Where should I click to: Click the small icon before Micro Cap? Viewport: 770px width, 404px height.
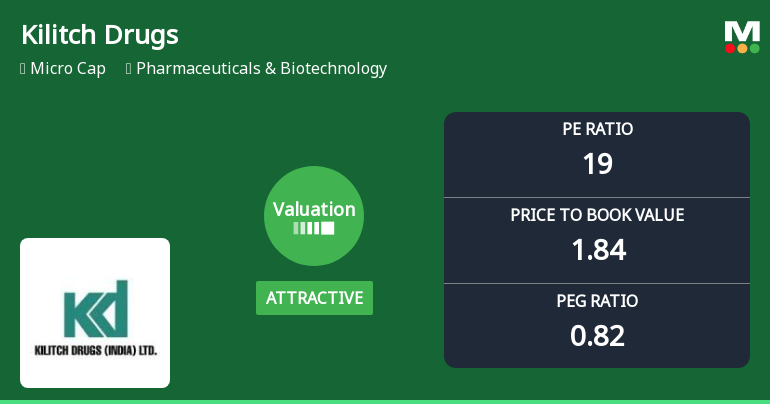click(23, 69)
